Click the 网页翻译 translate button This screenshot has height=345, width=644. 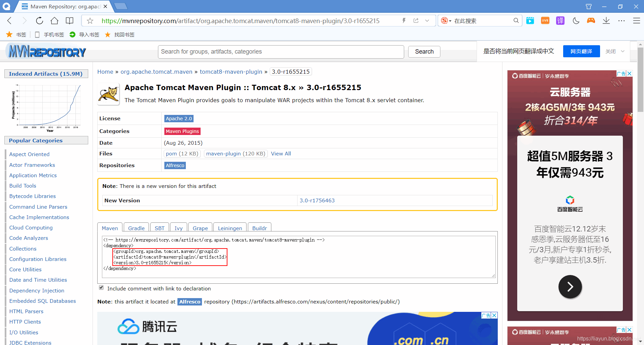(x=581, y=51)
